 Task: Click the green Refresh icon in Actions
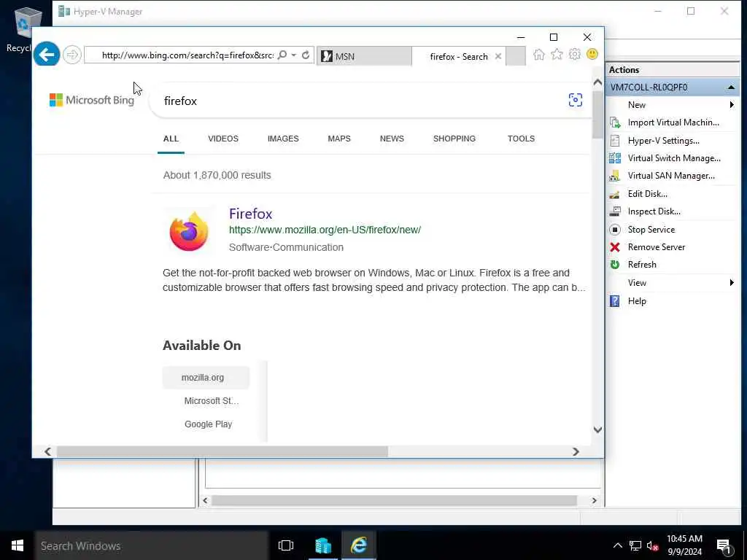click(615, 265)
